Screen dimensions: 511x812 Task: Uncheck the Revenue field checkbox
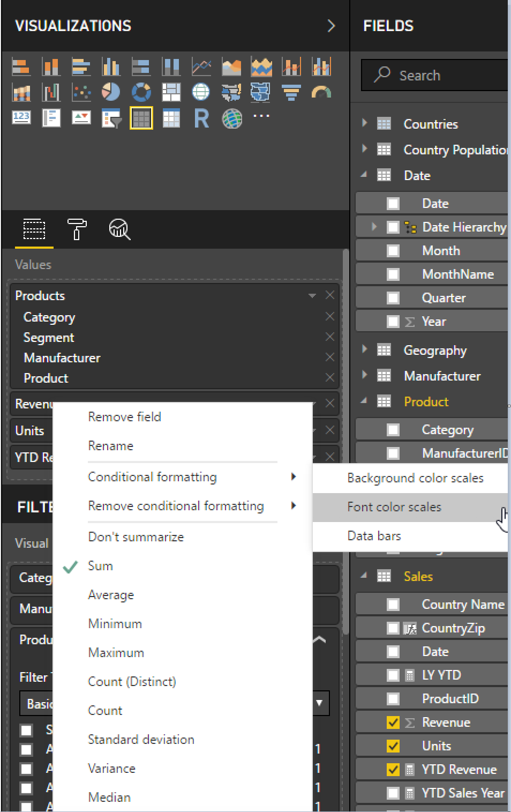[x=393, y=722]
